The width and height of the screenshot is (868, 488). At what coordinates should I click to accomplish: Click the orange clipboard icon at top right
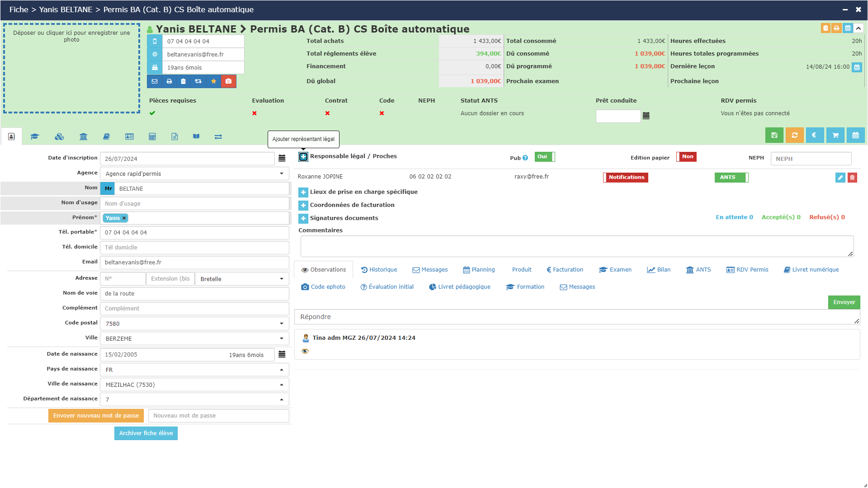826,28
